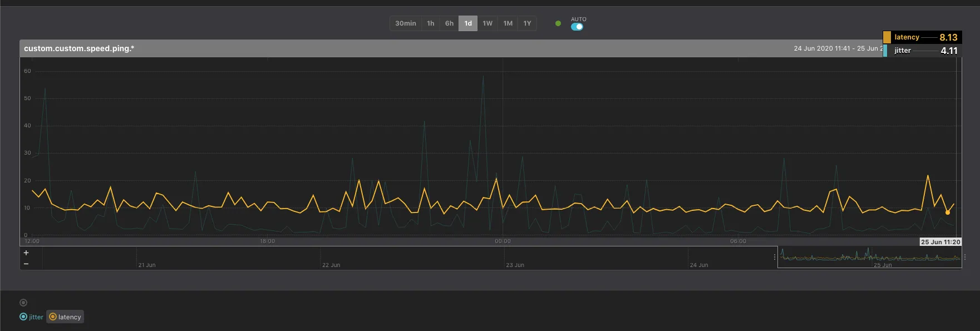Click the plus zoom-in icon on the timeline
Image resolution: width=980 pixels, height=331 pixels.
point(26,253)
